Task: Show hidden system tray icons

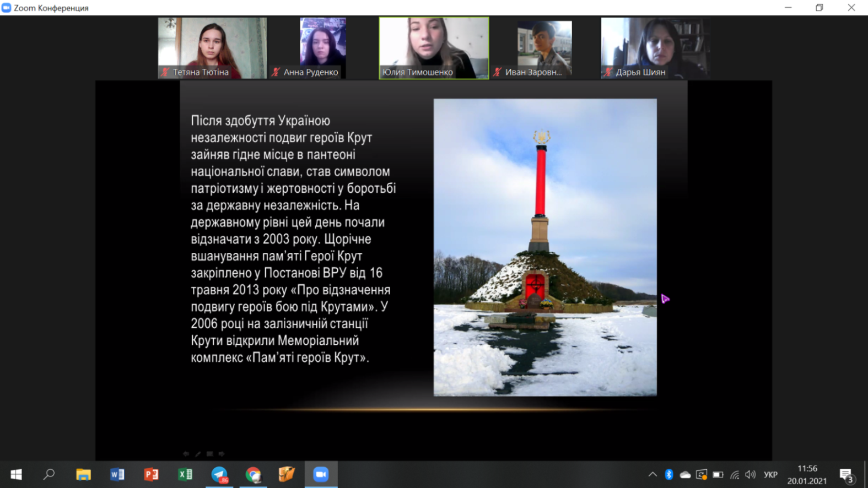Action: (x=653, y=474)
